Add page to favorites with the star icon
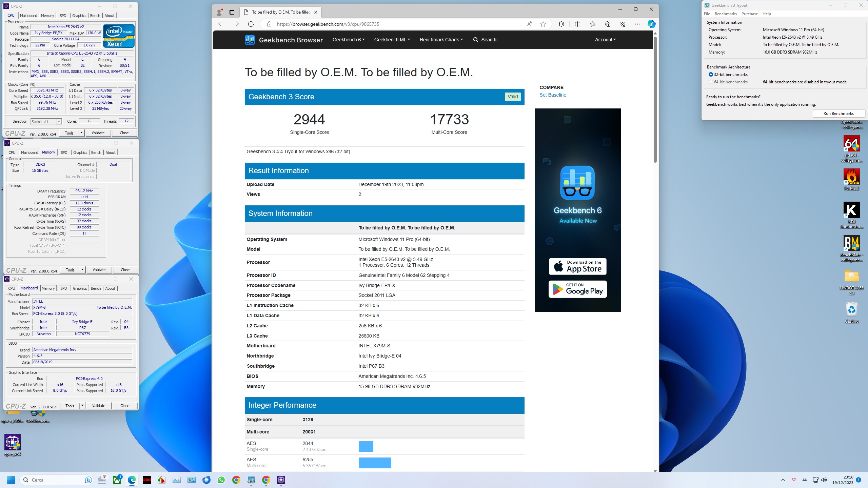 pyautogui.click(x=543, y=24)
